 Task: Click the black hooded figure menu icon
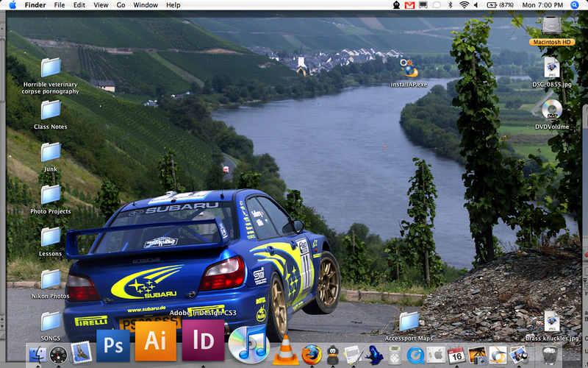396,5
